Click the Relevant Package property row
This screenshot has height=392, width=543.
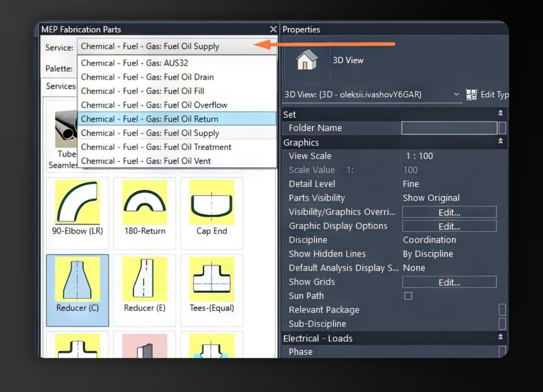point(395,310)
